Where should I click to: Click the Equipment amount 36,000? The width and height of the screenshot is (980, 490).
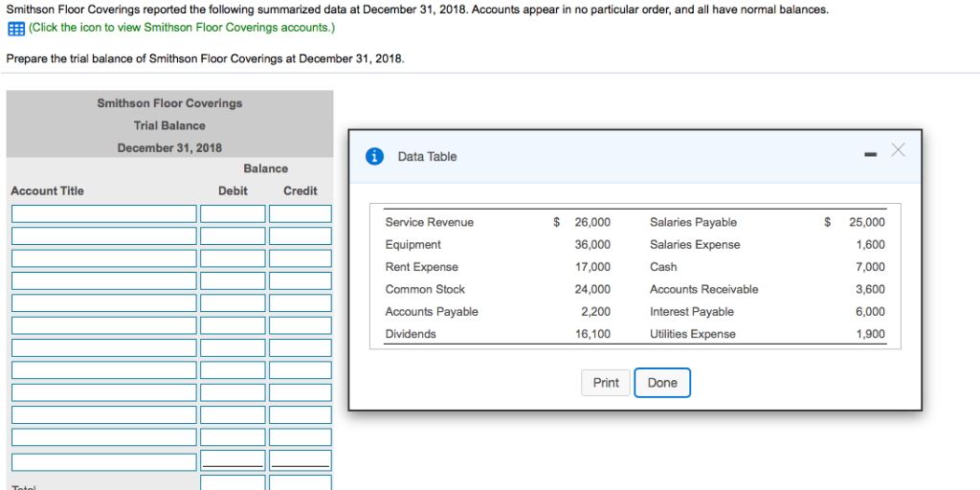click(592, 245)
